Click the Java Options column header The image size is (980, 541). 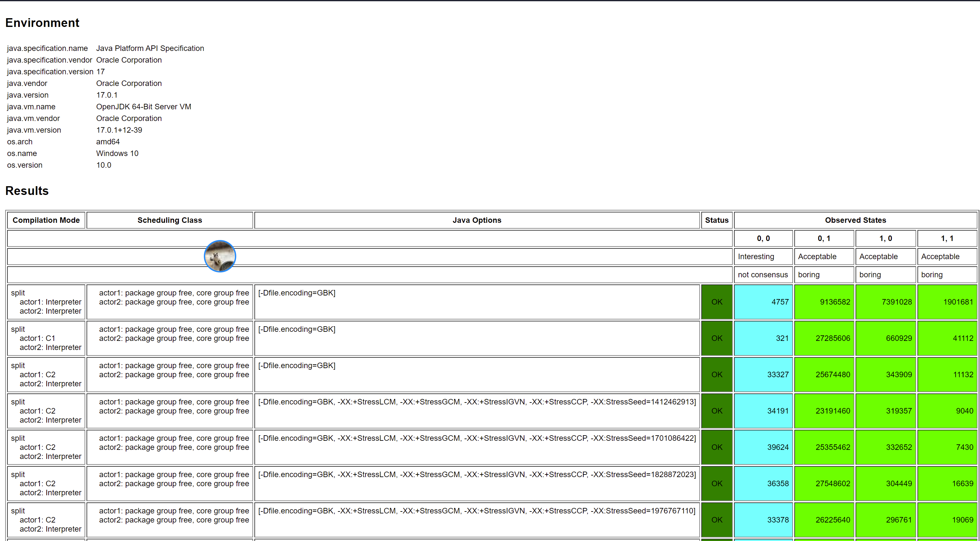click(x=477, y=220)
